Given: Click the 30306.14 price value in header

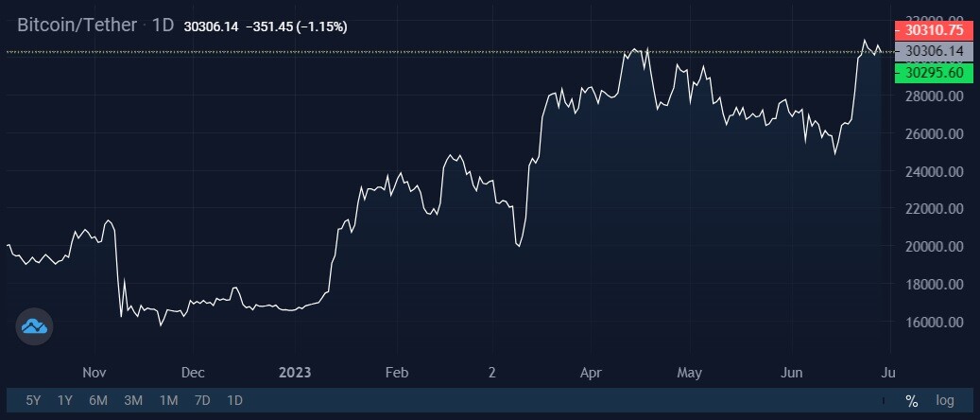Looking at the screenshot, I should coord(212,26).
